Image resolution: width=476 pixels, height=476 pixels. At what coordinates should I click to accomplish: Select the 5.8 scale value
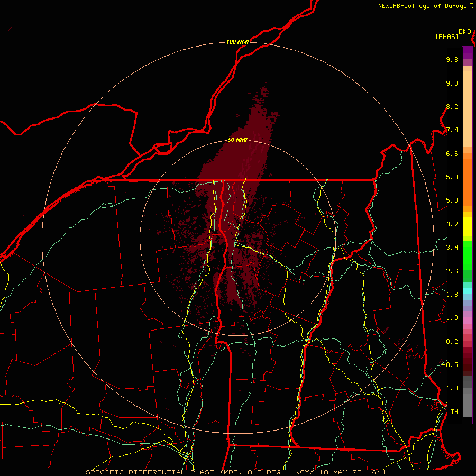452,177
